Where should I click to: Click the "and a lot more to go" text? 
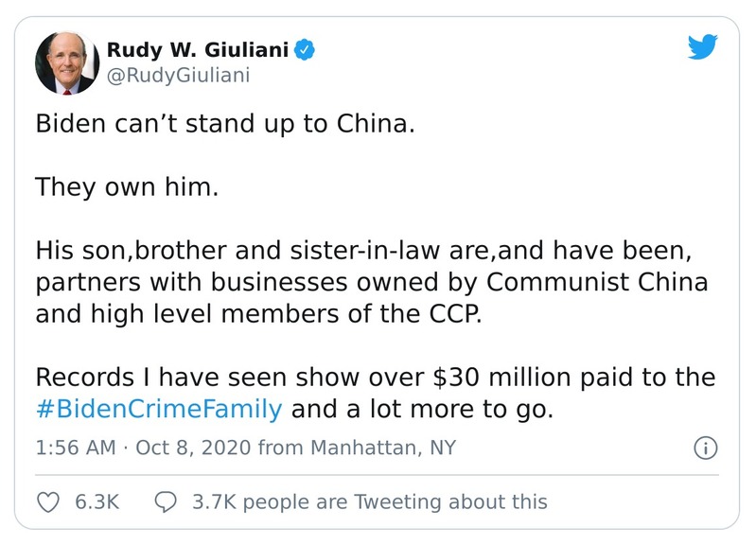(x=420, y=410)
